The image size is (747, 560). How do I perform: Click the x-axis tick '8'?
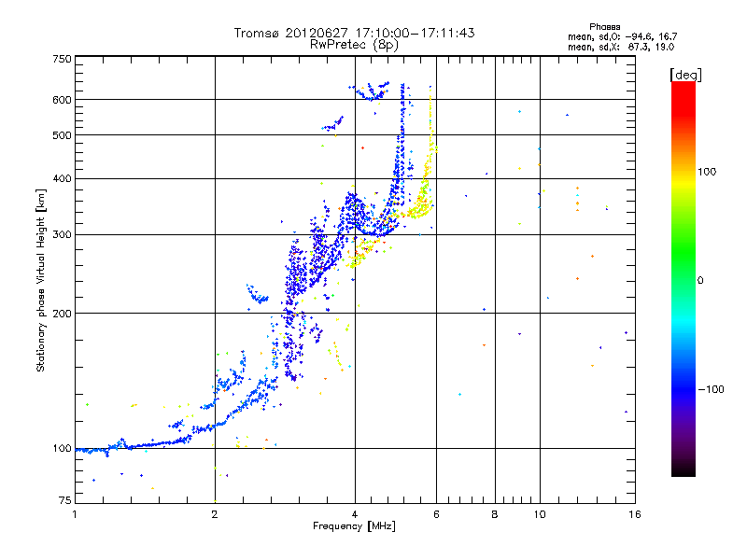pos(495,514)
